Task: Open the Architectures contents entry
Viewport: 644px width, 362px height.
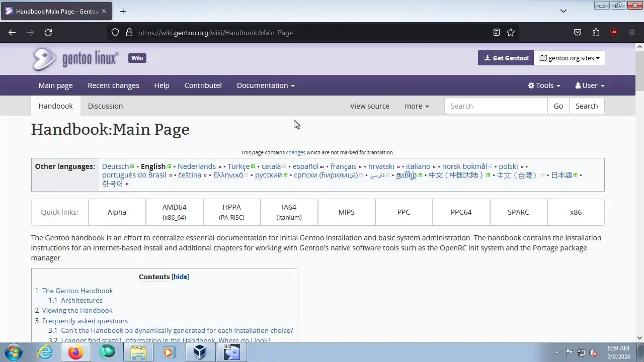Action: coord(82,300)
